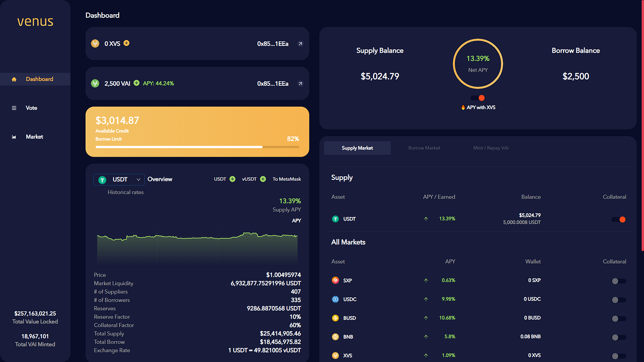Screen dimensions: 644x362
Task: Click the SXP asset icon
Action: (335, 280)
